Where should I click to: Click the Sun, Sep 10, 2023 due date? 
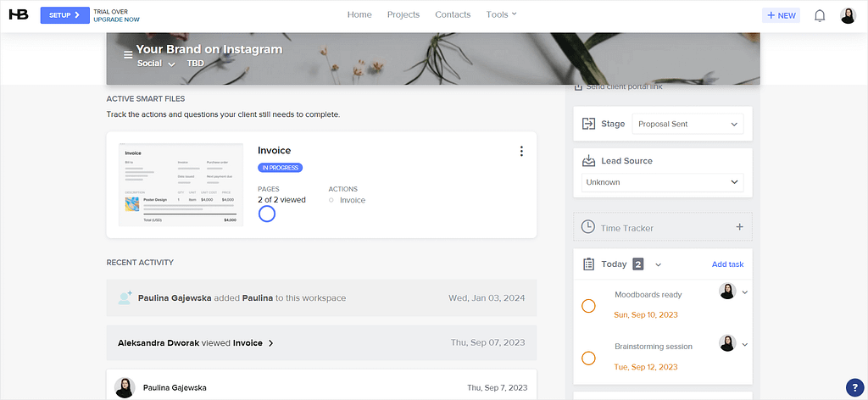pyautogui.click(x=645, y=314)
